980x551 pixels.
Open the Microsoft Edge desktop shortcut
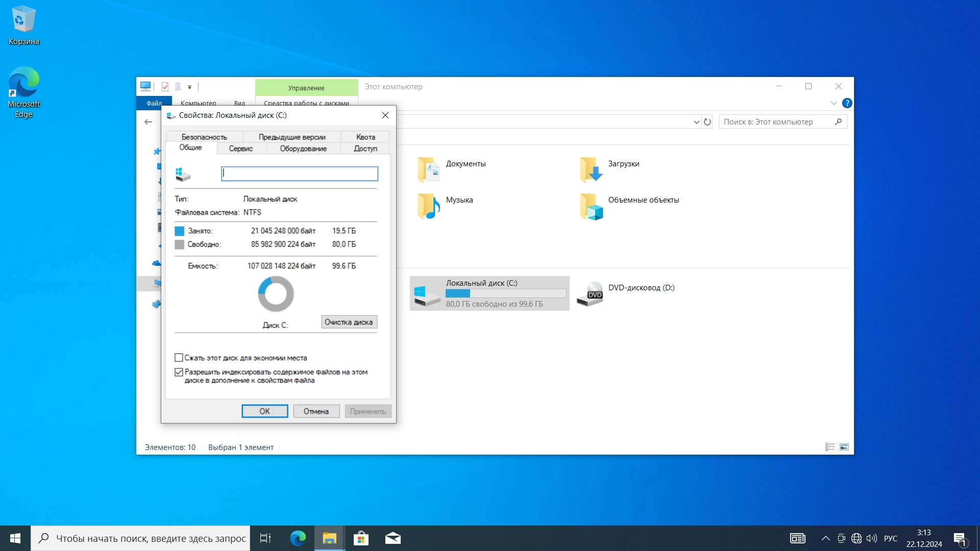click(23, 92)
